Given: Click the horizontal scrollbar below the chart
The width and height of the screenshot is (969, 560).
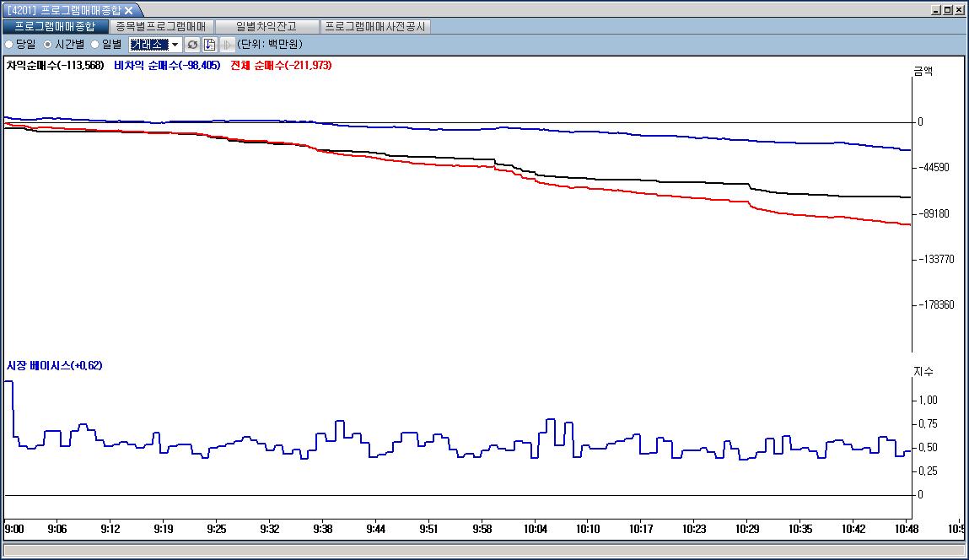Looking at the screenshot, I should point(484,550).
